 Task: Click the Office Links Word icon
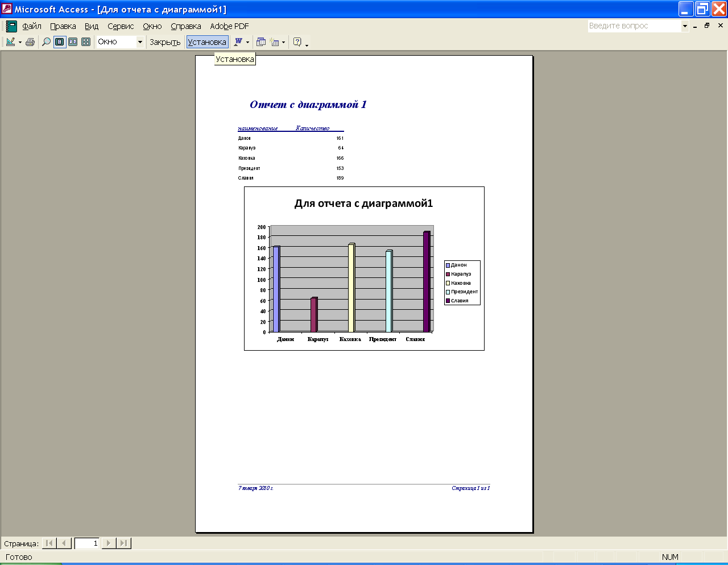click(x=238, y=42)
